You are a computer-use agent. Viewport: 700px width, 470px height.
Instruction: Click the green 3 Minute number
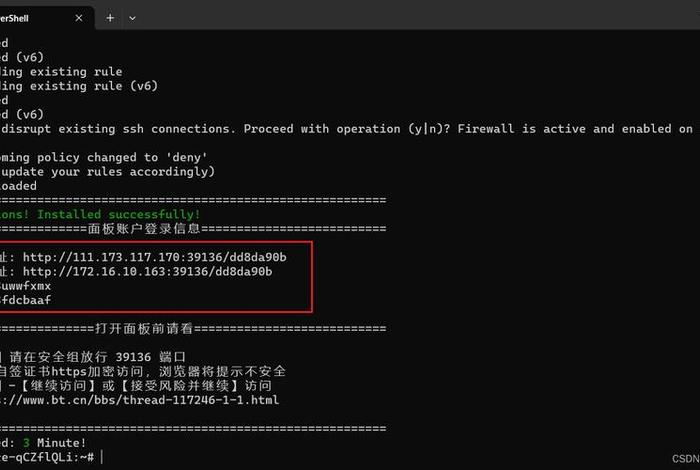[26, 443]
